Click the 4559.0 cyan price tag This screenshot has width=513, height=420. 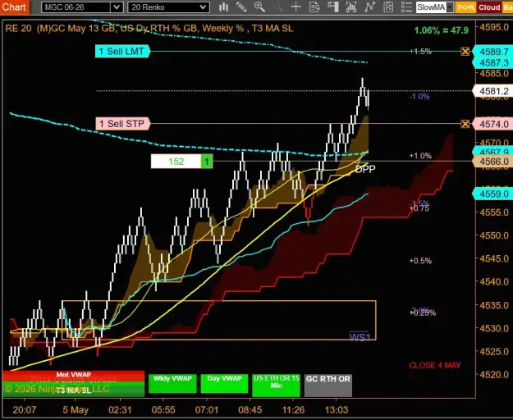[493, 194]
